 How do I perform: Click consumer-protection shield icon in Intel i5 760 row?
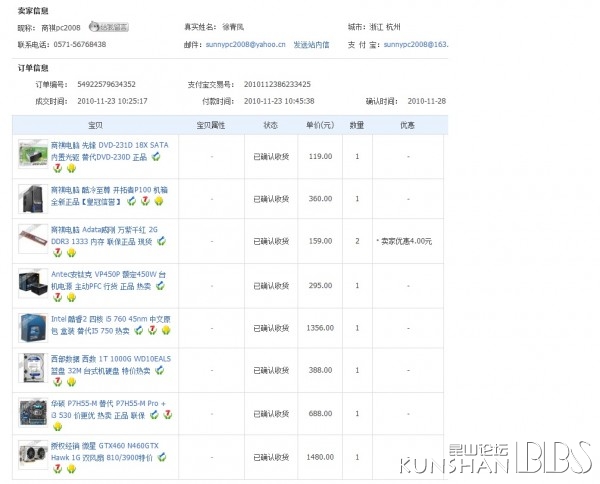(x=139, y=330)
